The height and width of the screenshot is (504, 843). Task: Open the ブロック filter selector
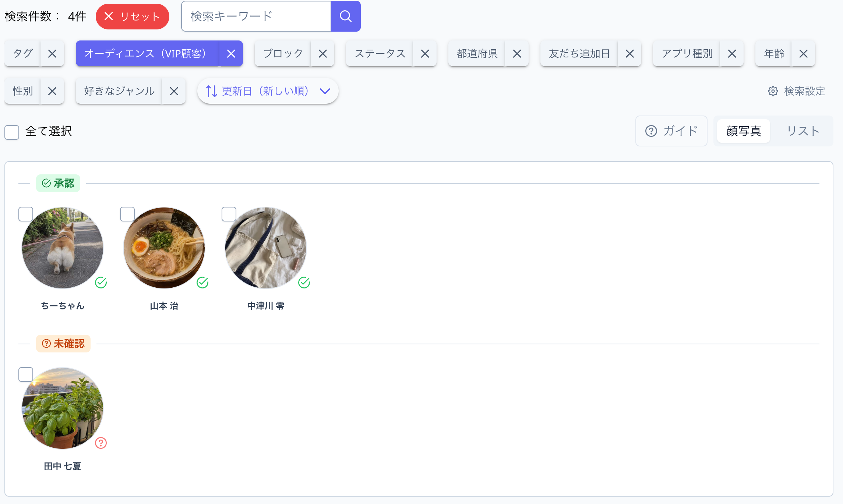pos(283,54)
